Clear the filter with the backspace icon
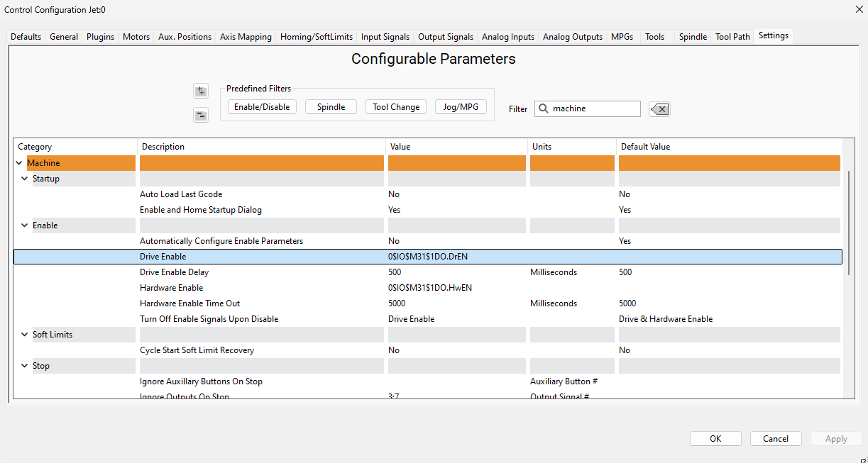This screenshot has width=868, height=463. tap(659, 109)
